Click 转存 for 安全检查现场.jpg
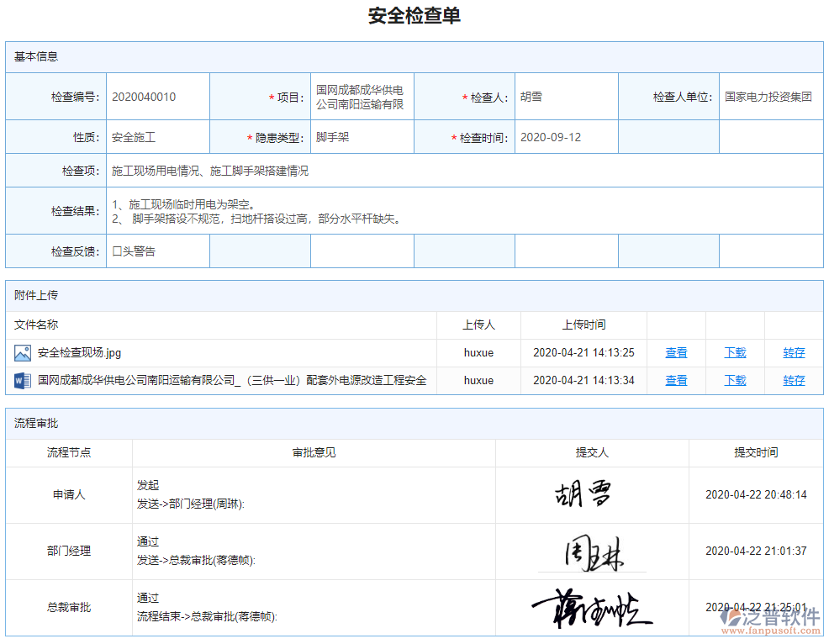The height and width of the screenshot is (644, 829). coord(794,352)
